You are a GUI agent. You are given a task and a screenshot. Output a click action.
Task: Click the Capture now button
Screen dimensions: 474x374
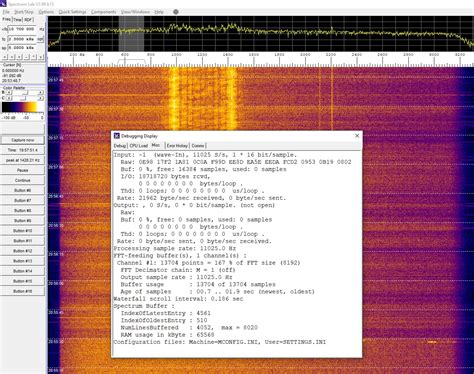coord(23,140)
